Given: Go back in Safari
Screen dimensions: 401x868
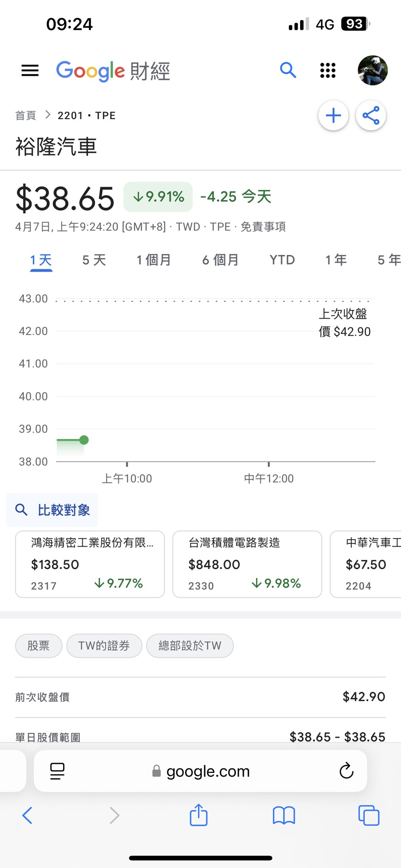Looking at the screenshot, I should tap(27, 815).
